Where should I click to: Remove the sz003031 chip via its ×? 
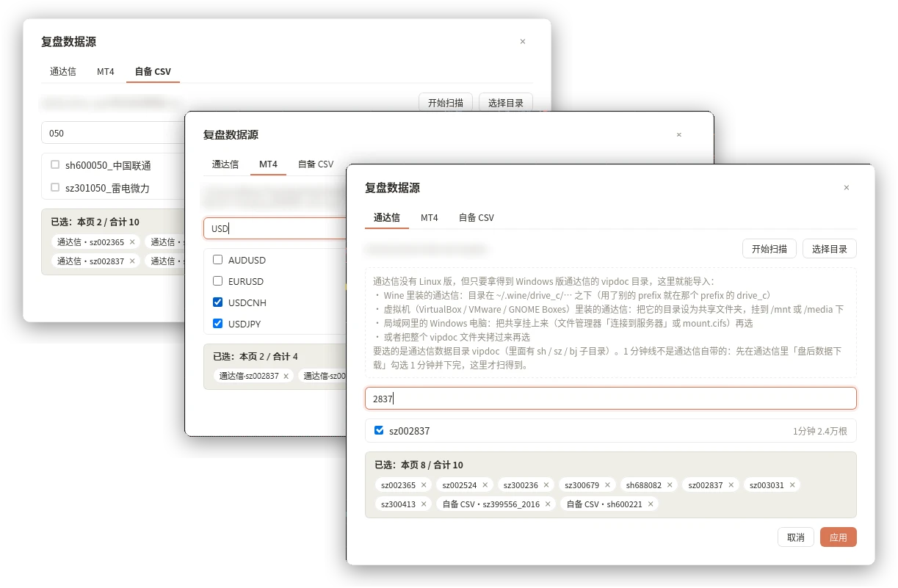click(x=792, y=485)
